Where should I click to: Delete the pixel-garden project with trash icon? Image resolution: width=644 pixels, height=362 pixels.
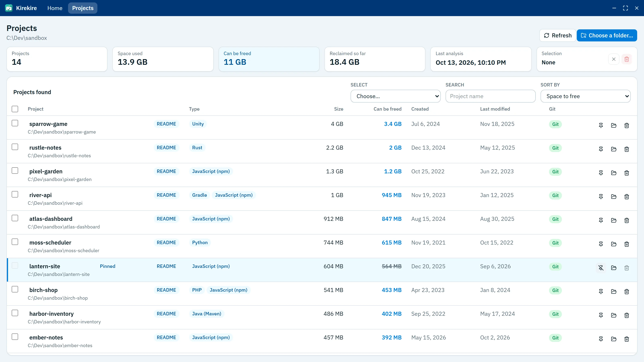pos(626,173)
